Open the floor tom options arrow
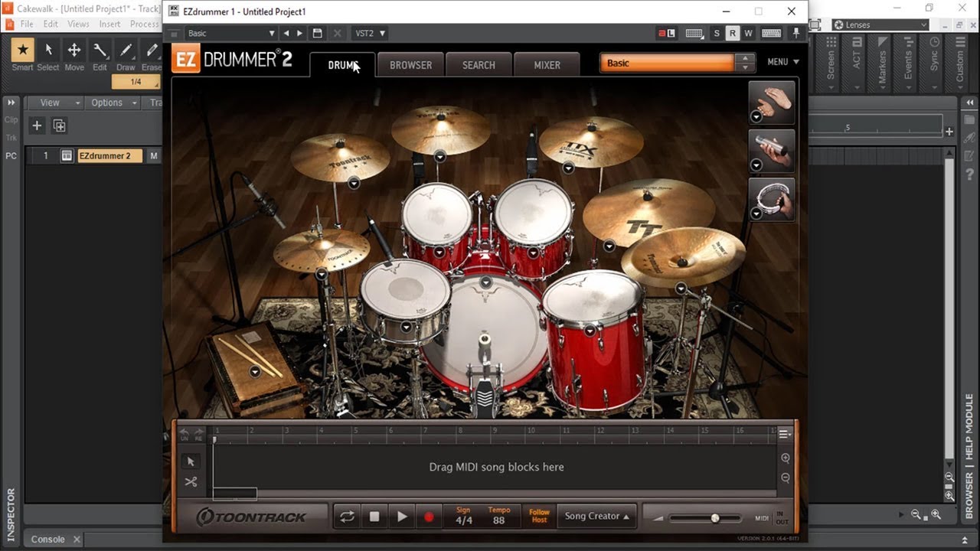Screen dimensions: 980x551 (590, 331)
